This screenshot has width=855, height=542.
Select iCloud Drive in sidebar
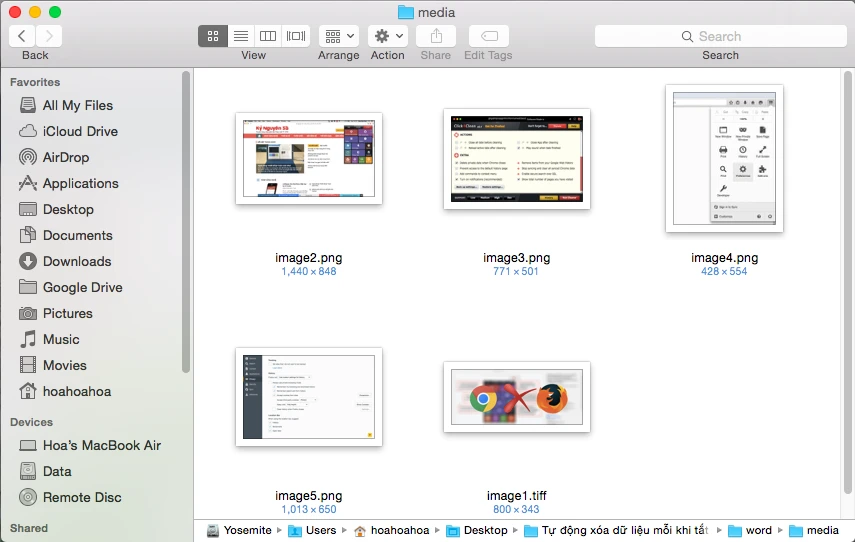(80, 131)
